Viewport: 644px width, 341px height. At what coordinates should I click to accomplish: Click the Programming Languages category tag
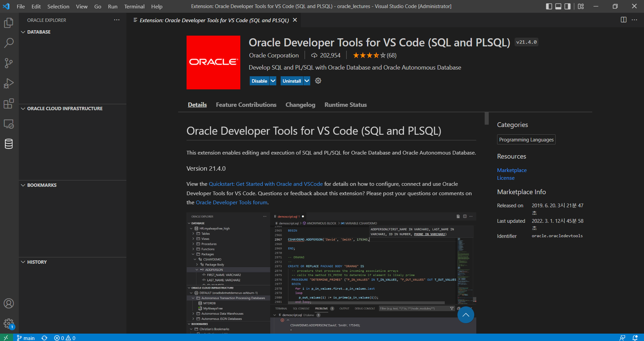point(526,139)
